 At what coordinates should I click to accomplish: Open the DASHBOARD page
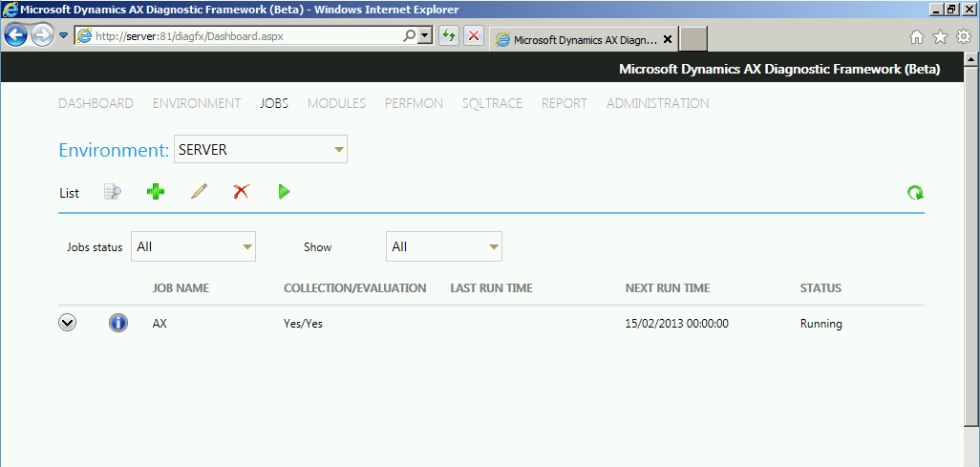(96, 103)
